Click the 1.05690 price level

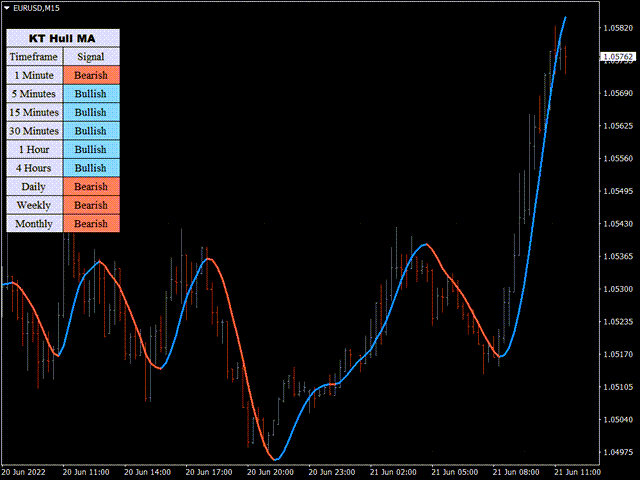coord(618,93)
